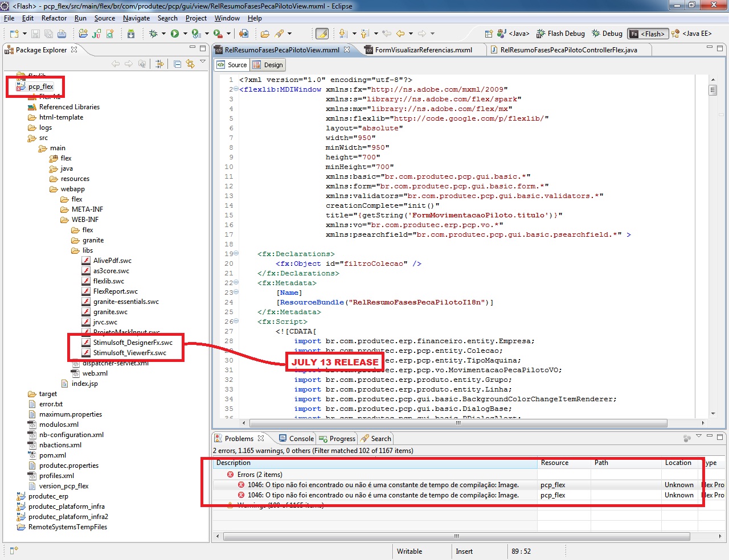Click the editor horizontal scrollbar
This screenshot has width=729, height=560.
(x=458, y=423)
